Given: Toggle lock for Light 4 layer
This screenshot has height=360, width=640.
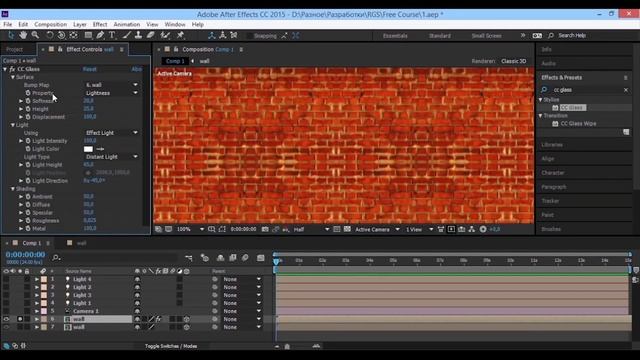Looking at the screenshot, I should 27,279.
